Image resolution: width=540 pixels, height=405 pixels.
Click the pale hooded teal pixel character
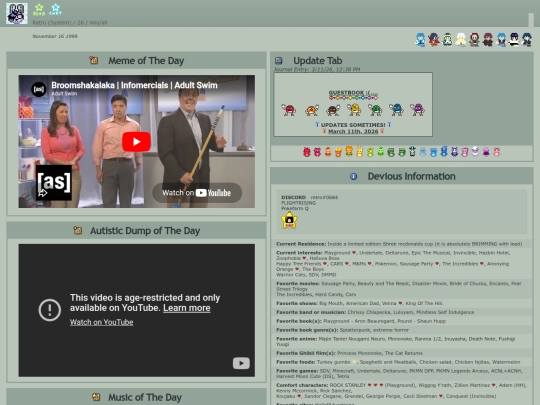click(x=447, y=40)
